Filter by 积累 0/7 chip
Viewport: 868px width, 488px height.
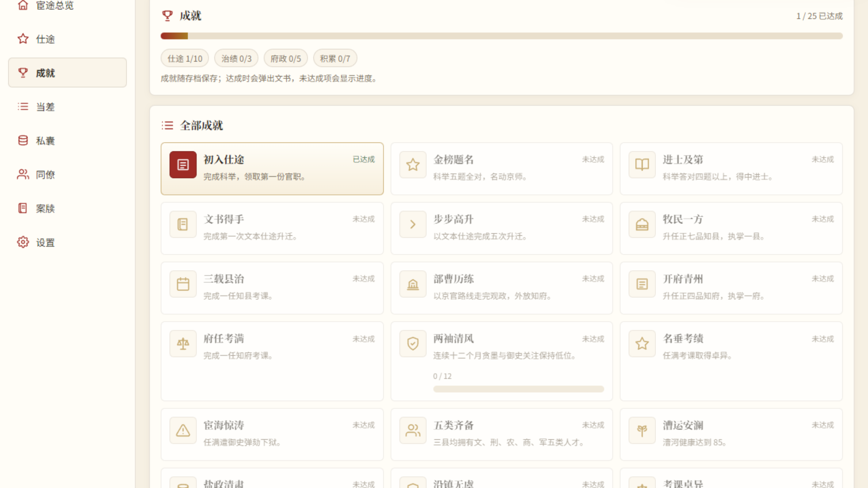[335, 58]
